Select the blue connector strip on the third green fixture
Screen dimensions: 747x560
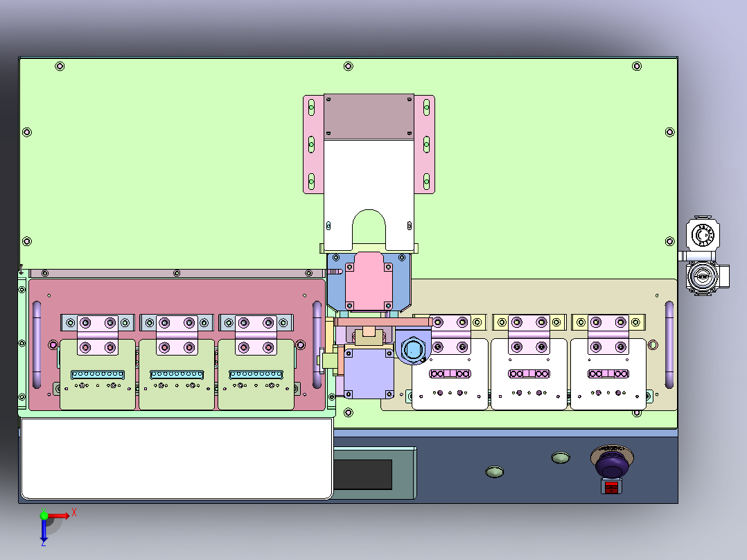[256, 375]
